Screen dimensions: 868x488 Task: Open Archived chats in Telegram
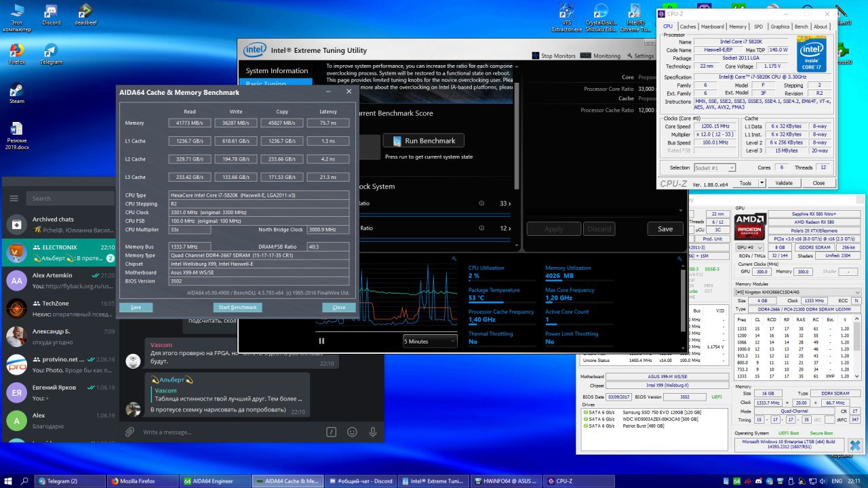60,224
